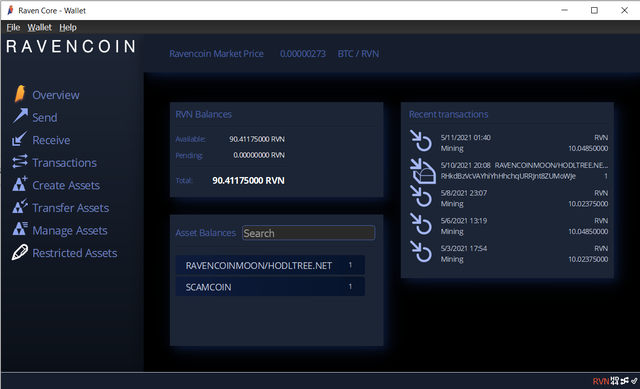The height and width of the screenshot is (389, 640).
Task: Select the RAVENCOINMOON/HODLTREE.NET asset row
Action: 270,265
